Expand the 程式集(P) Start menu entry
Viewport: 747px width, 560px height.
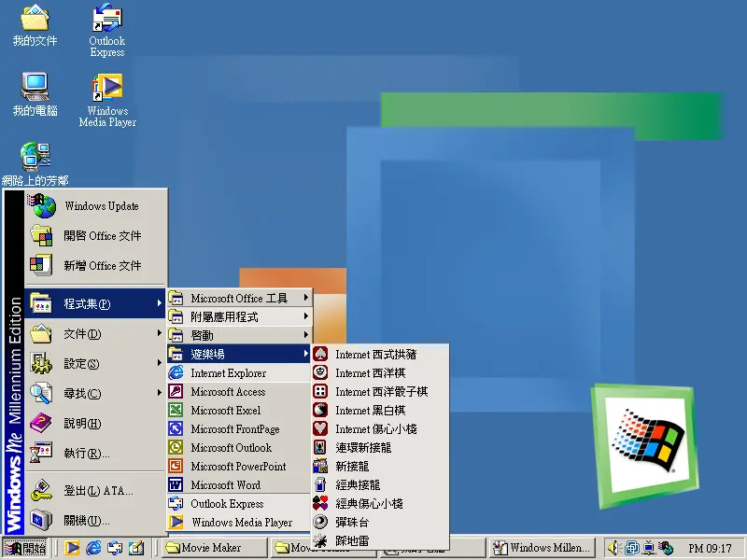click(x=95, y=304)
